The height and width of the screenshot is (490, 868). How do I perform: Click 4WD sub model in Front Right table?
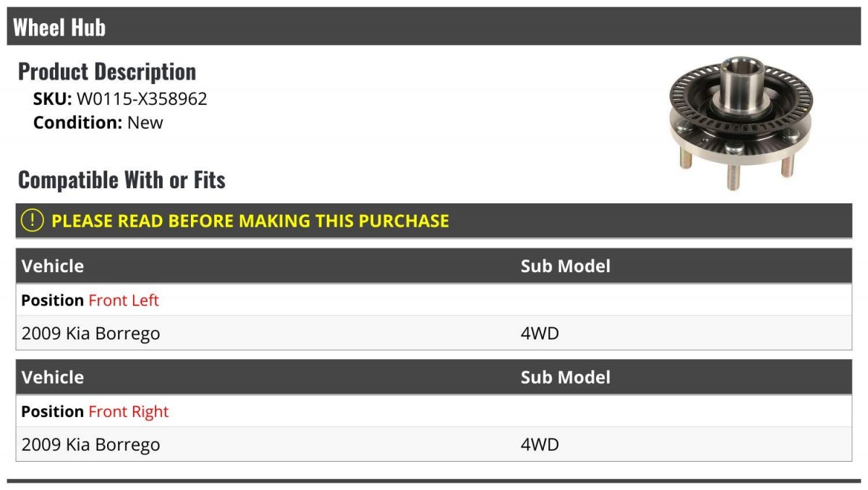tap(540, 444)
